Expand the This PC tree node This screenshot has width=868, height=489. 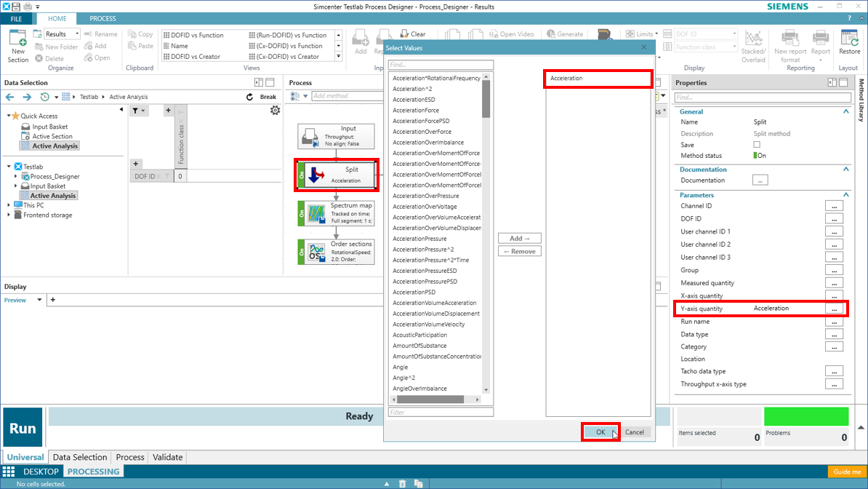[x=9, y=205]
